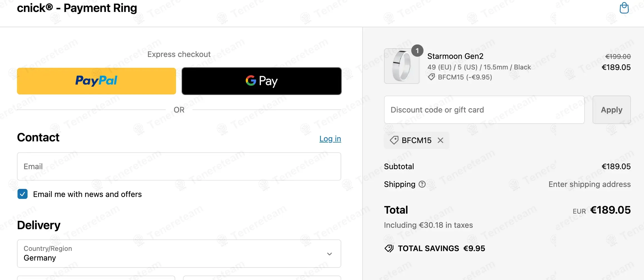
Task: Remove the BFCM15 discount code
Action: click(x=440, y=140)
